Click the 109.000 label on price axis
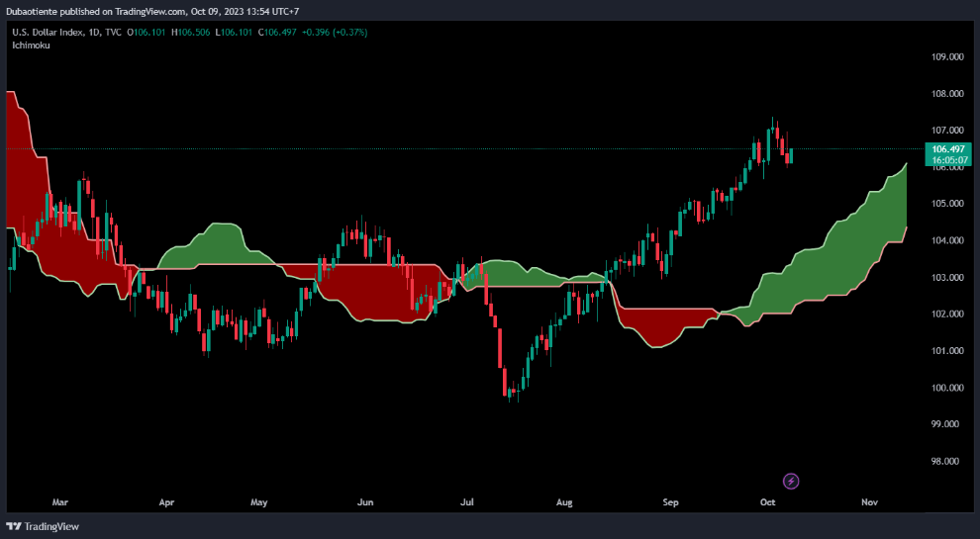This screenshot has height=539, width=980. [x=948, y=57]
